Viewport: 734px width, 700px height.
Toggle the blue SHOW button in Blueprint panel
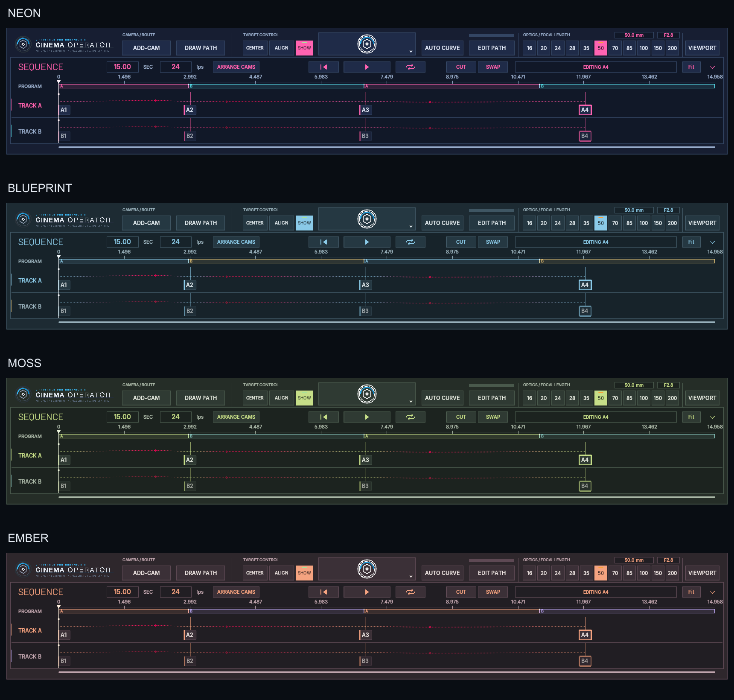[304, 223]
